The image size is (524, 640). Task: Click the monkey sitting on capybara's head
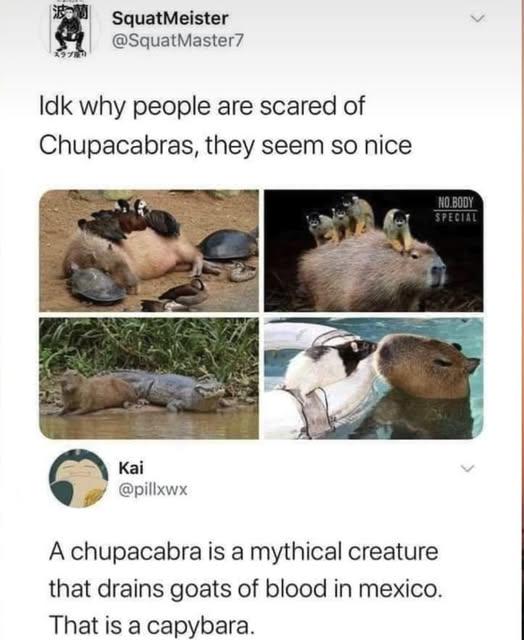point(398,229)
